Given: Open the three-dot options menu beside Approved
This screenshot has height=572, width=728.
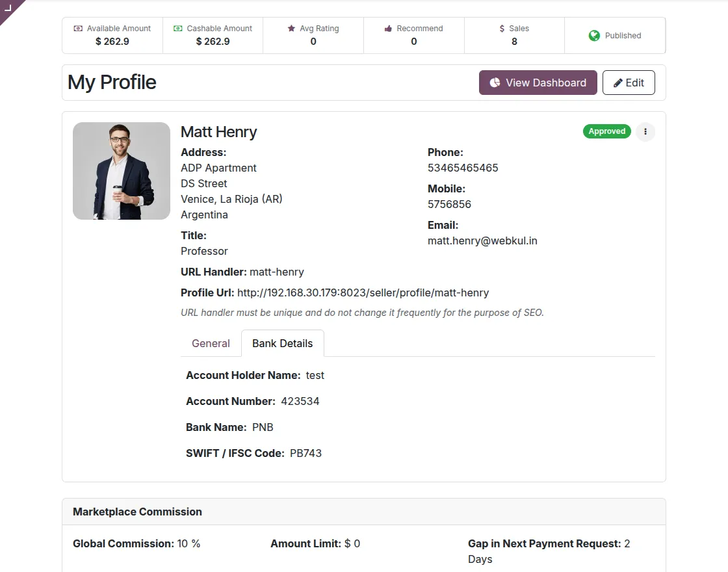Looking at the screenshot, I should (x=645, y=131).
